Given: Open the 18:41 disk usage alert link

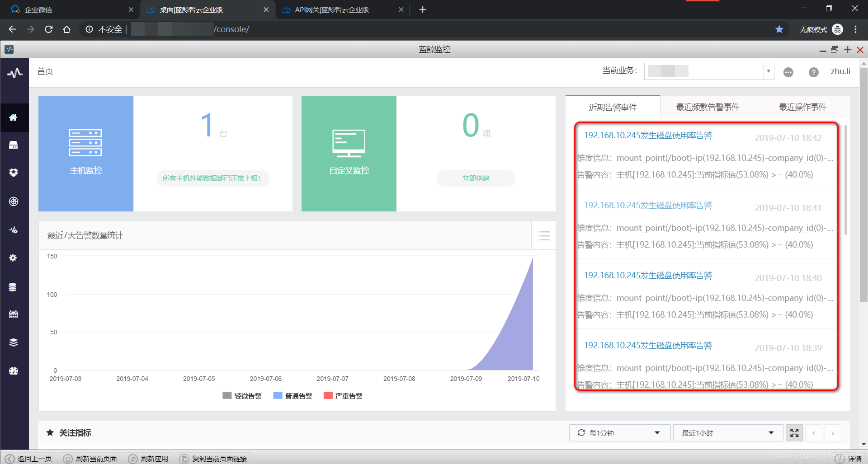Looking at the screenshot, I should [x=648, y=206].
